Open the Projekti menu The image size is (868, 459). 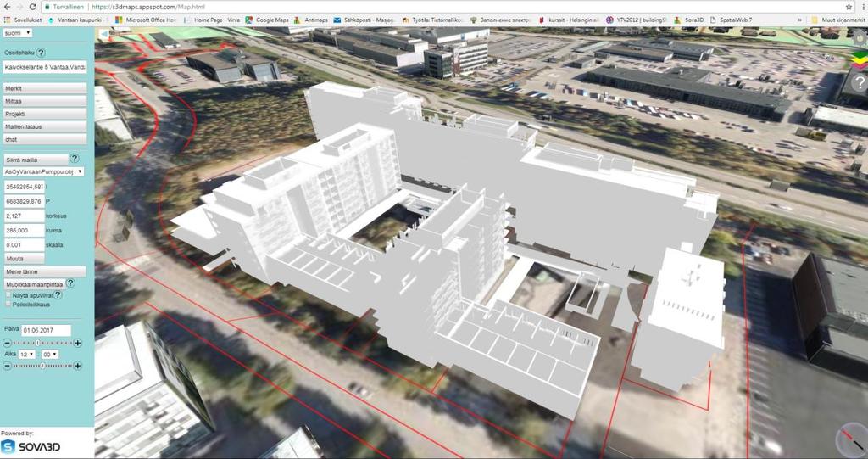coord(45,115)
